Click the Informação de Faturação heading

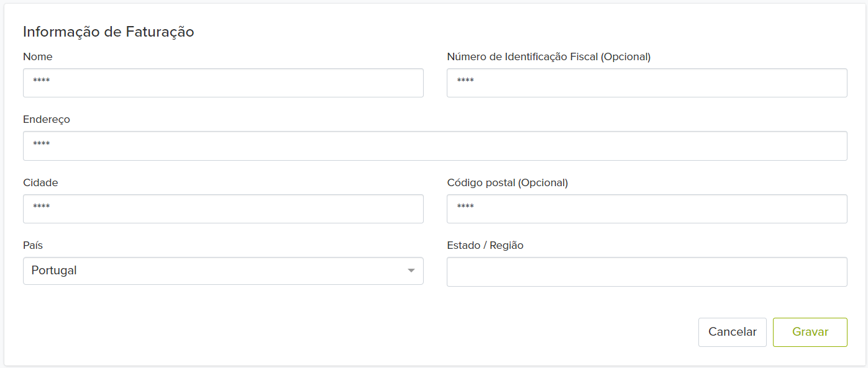pyautogui.click(x=109, y=32)
